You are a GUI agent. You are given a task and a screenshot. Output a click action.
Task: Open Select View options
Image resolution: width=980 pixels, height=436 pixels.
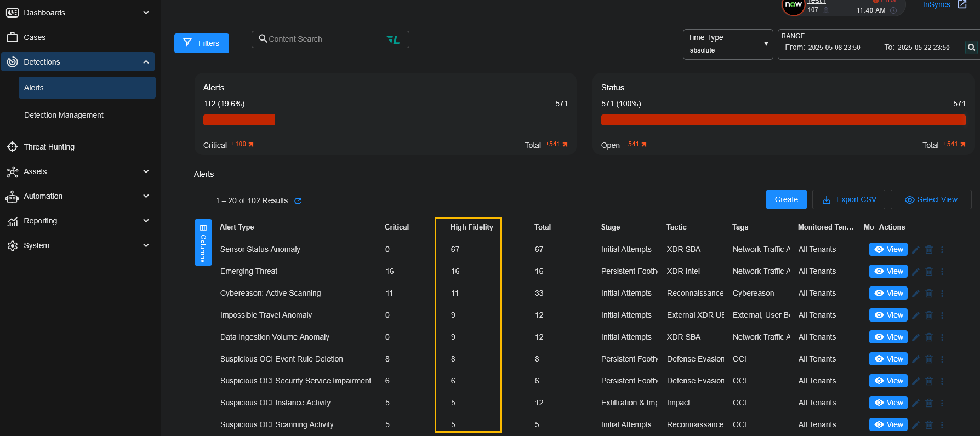[x=931, y=200]
